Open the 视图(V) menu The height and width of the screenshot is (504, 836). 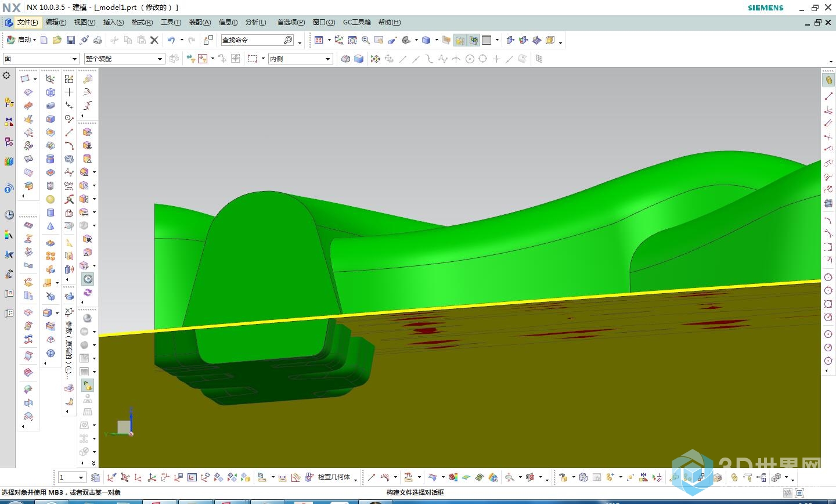(x=84, y=22)
